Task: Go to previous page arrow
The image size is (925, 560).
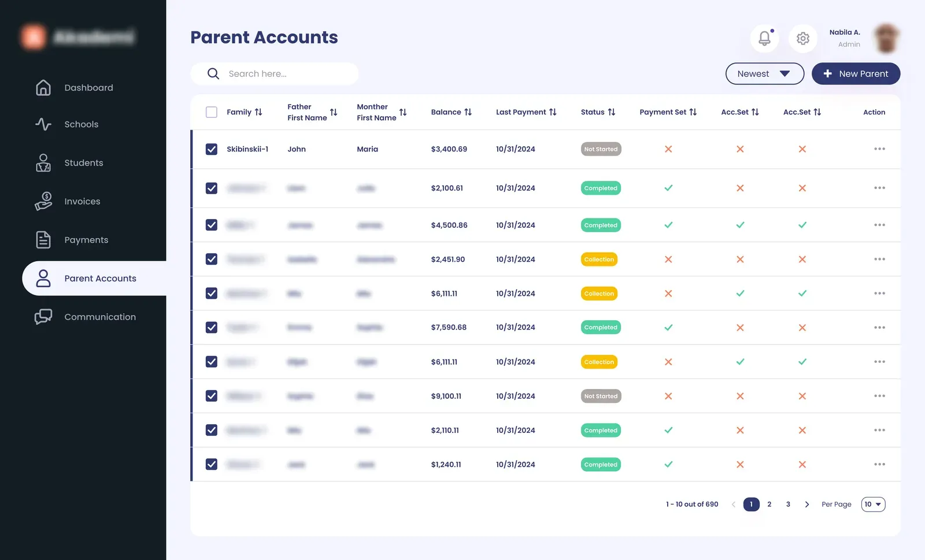Action: coord(733,505)
